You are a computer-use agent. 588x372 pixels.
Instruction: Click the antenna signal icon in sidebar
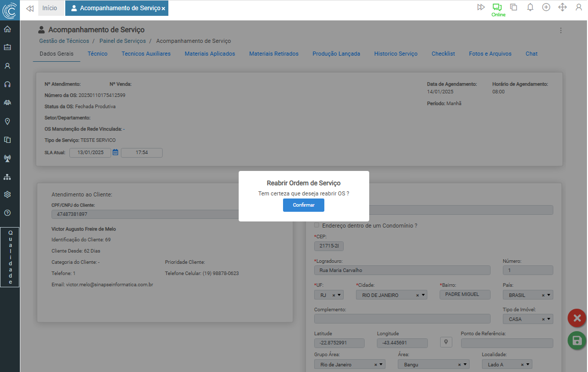coord(7,158)
